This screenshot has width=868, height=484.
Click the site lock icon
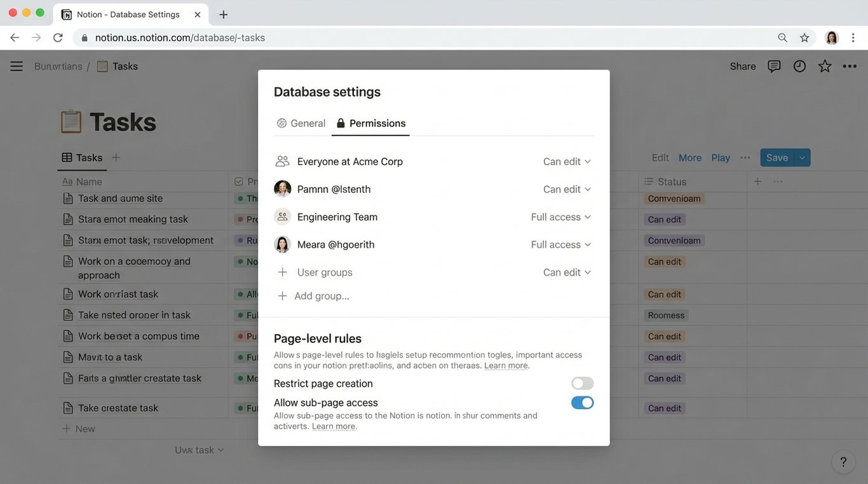click(85, 38)
